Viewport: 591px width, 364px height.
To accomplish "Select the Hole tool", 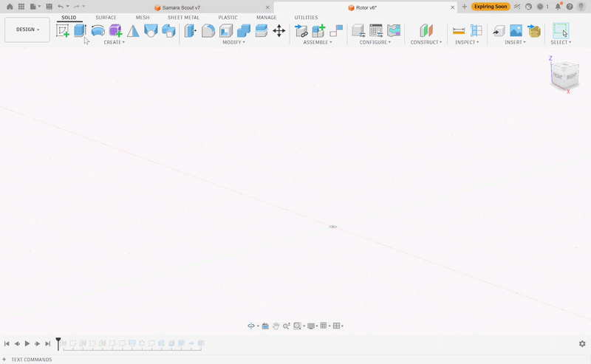I will (151, 30).
